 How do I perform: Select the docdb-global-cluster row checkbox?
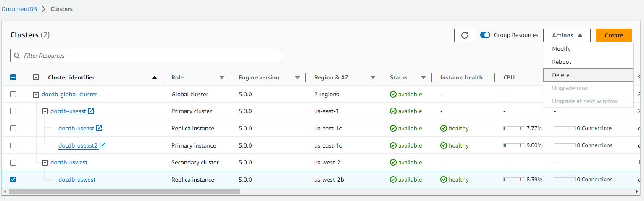click(x=13, y=94)
